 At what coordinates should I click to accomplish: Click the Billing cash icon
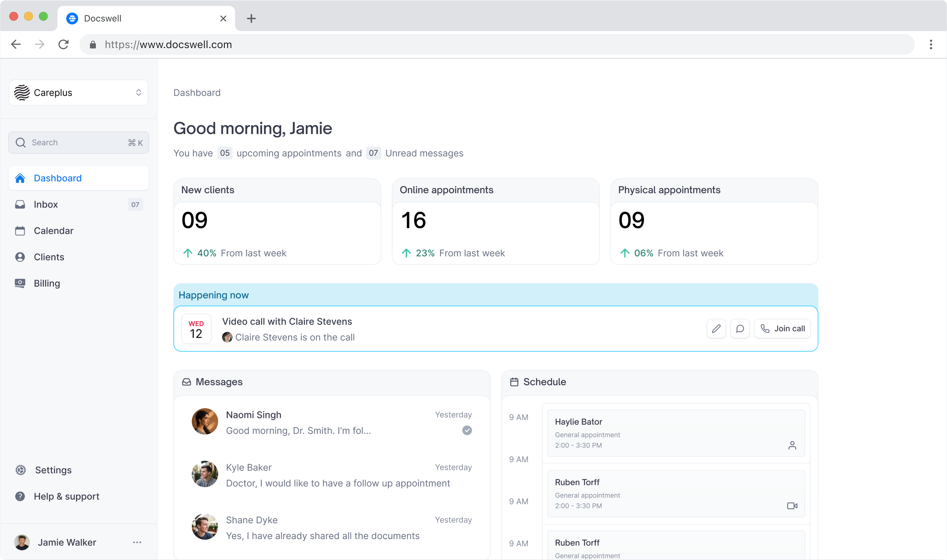click(20, 283)
